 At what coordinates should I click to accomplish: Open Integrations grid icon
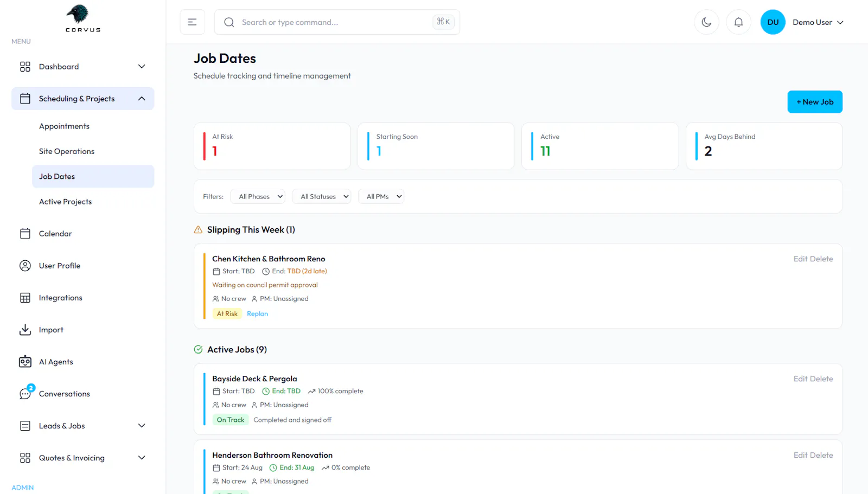(x=25, y=298)
